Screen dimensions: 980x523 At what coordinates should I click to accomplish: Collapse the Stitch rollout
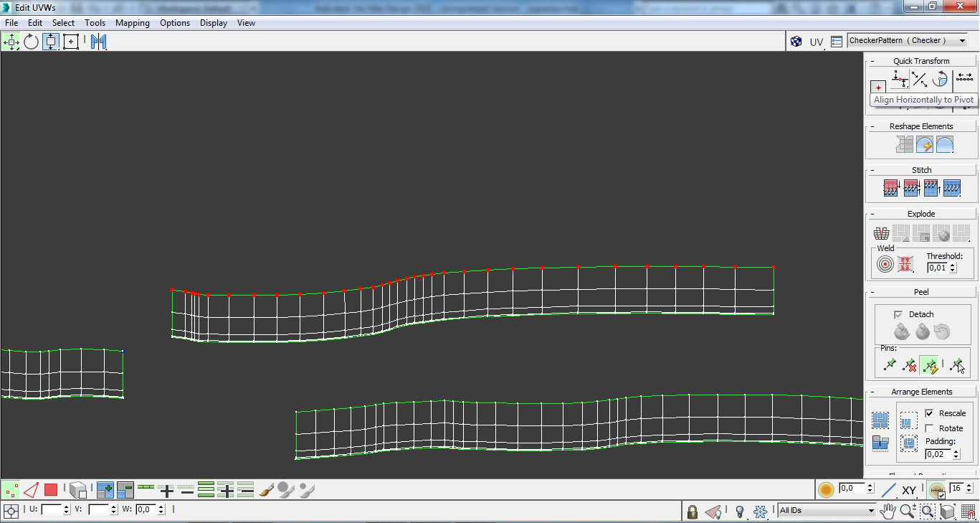(x=921, y=170)
